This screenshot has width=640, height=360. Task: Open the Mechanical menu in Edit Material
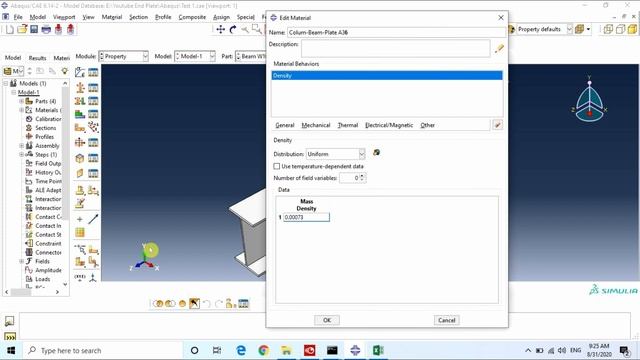pyautogui.click(x=316, y=125)
